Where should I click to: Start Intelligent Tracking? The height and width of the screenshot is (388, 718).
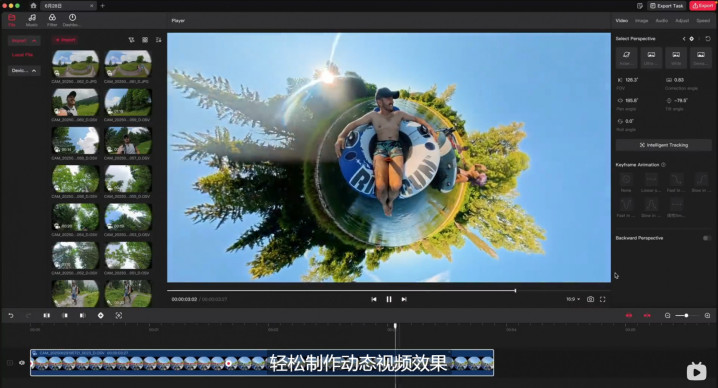click(x=664, y=145)
